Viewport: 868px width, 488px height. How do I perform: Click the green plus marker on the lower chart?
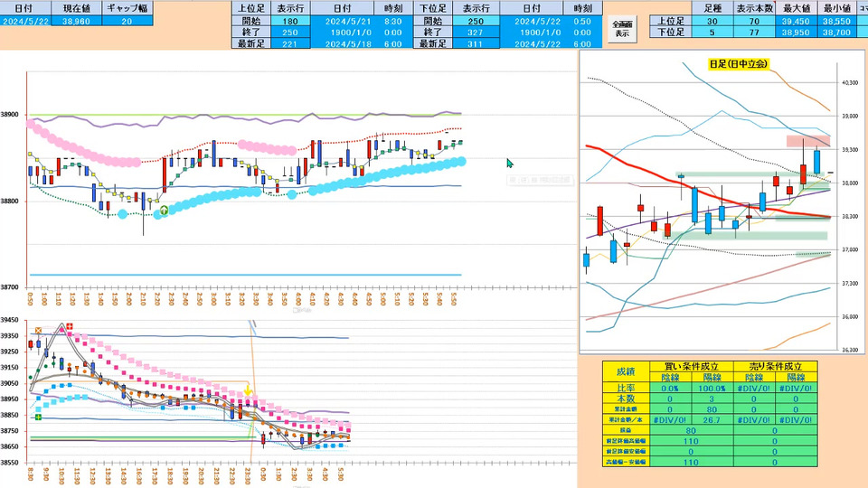tap(38, 417)
